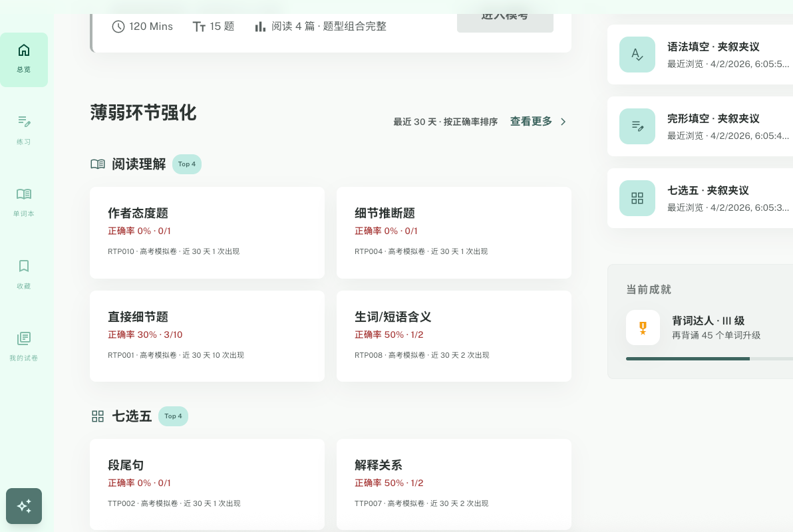The width and height of the screenshot is (793, 532).
Task: Open the 收藏 bookmark icon
Action: [x=24, y=266]
